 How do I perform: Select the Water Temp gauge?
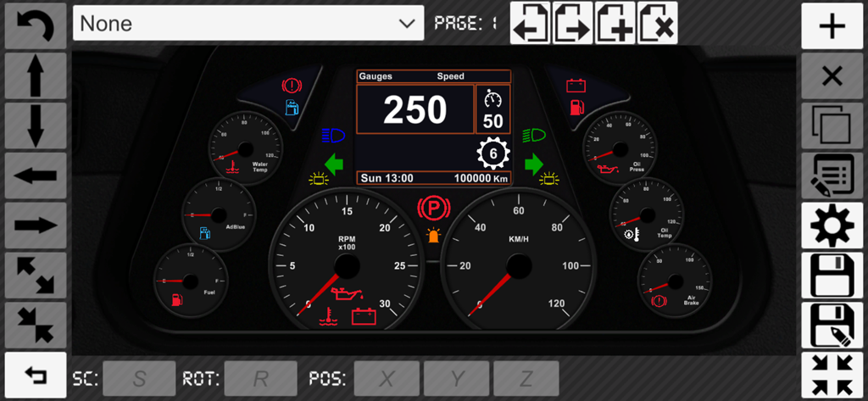(245, 148)
